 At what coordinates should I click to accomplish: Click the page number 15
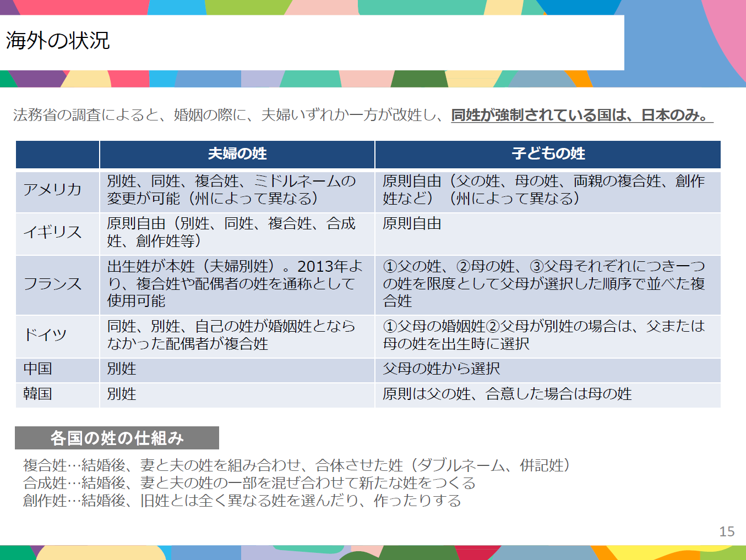[x=727, y=531]
